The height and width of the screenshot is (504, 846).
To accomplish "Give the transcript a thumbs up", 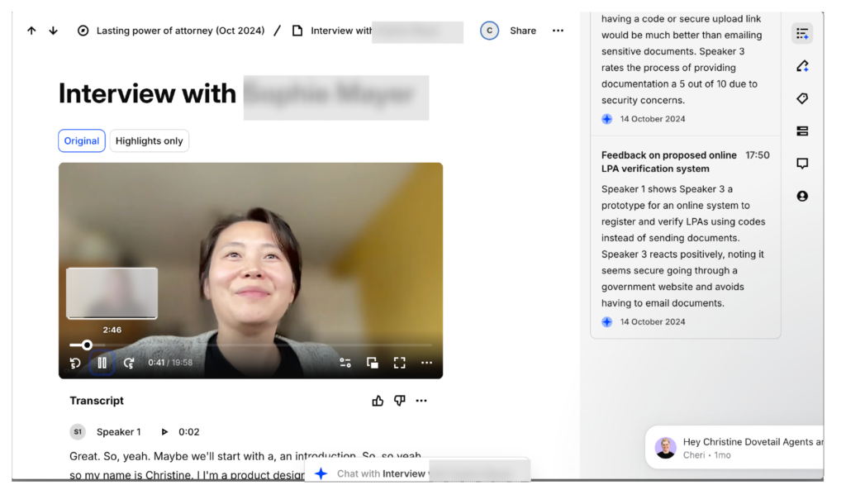I will point(378,401).
